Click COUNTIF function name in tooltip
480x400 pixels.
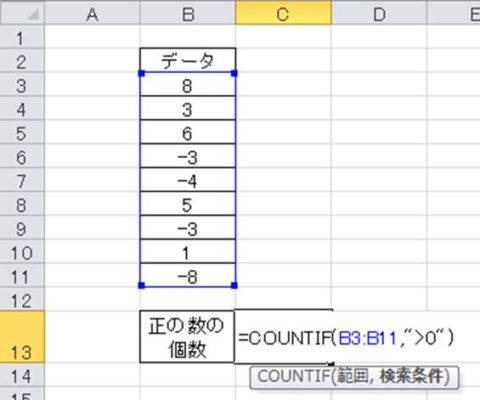coord(293,377)
